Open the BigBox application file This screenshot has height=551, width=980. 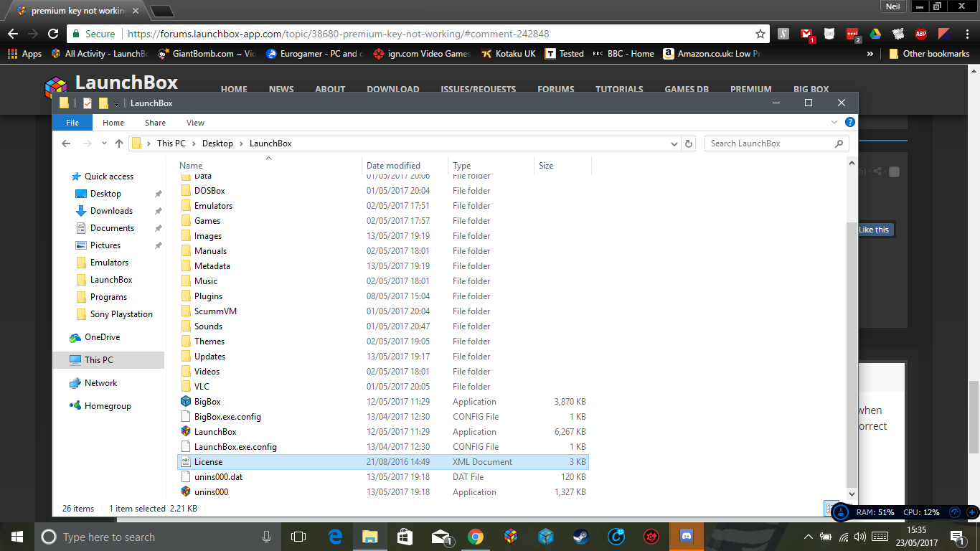tap(207, 402)
